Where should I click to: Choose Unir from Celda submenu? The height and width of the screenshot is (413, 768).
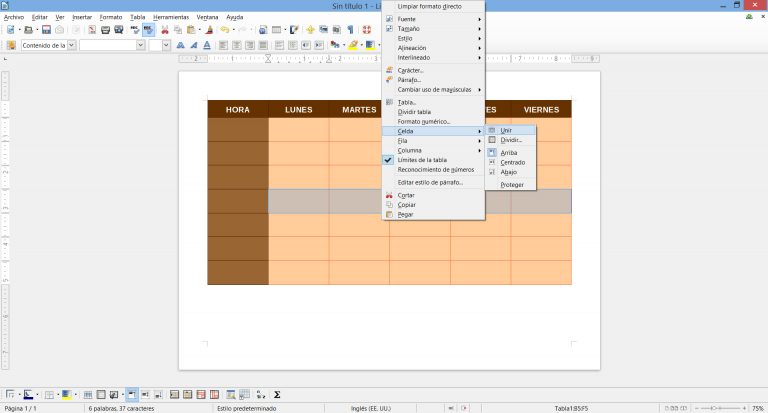510,130
